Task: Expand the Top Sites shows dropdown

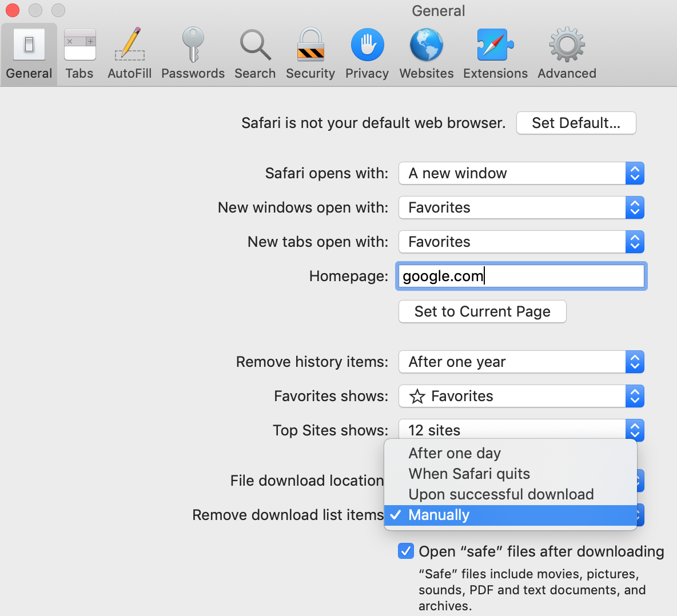Action: point(521,430)
